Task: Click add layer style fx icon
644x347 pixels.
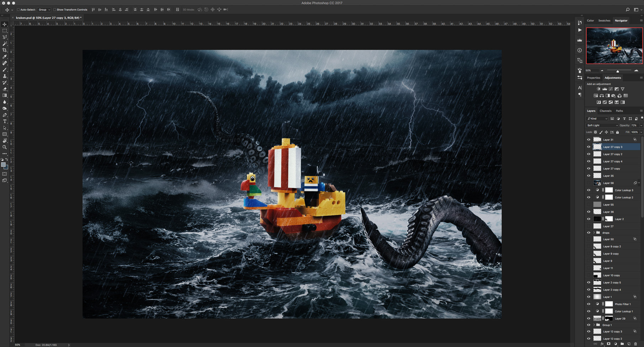Action: pos(602,344)
